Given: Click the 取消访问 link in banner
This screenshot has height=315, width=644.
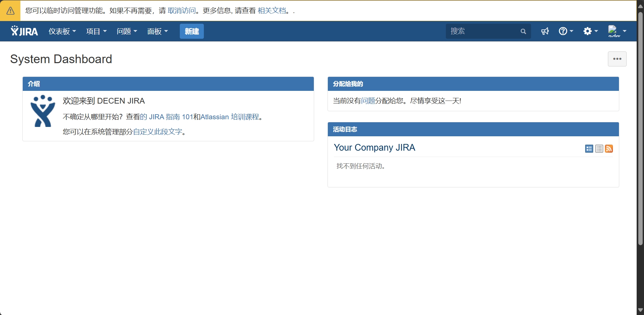Looking at the screenshot, I should point(182,11).
